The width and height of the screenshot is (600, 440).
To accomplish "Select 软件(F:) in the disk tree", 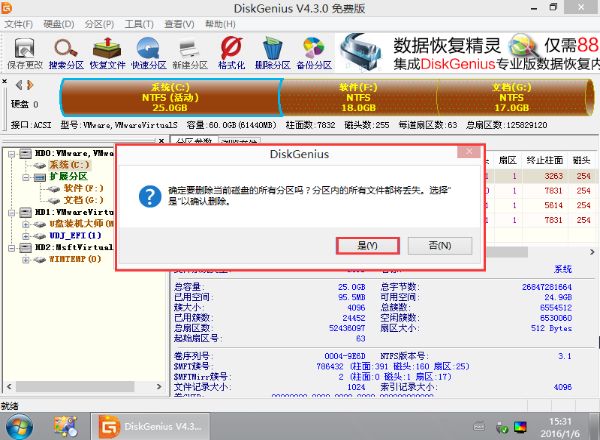I will click(83, 188).
